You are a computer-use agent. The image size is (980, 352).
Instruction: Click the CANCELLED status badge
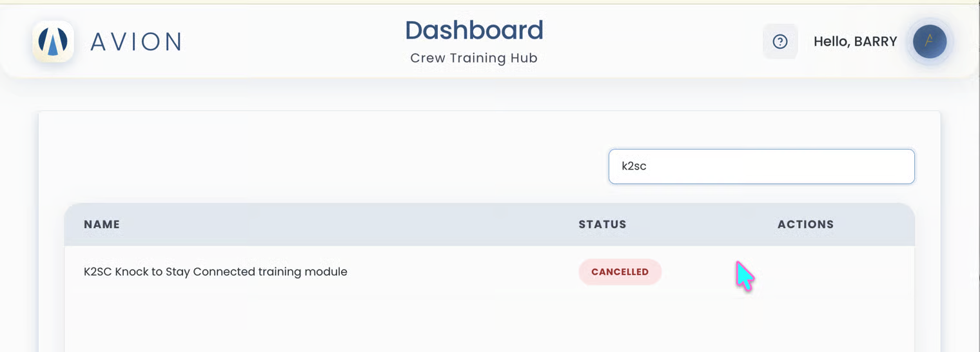click(x=620, y=272)
